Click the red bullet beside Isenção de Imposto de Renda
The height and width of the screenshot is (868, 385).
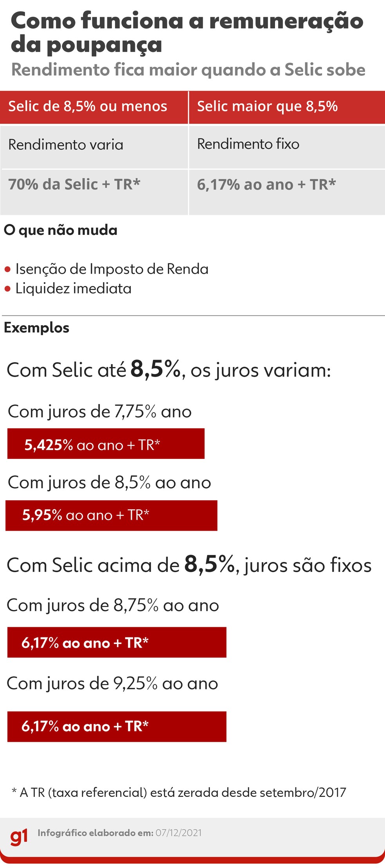[x=7, y=269]
